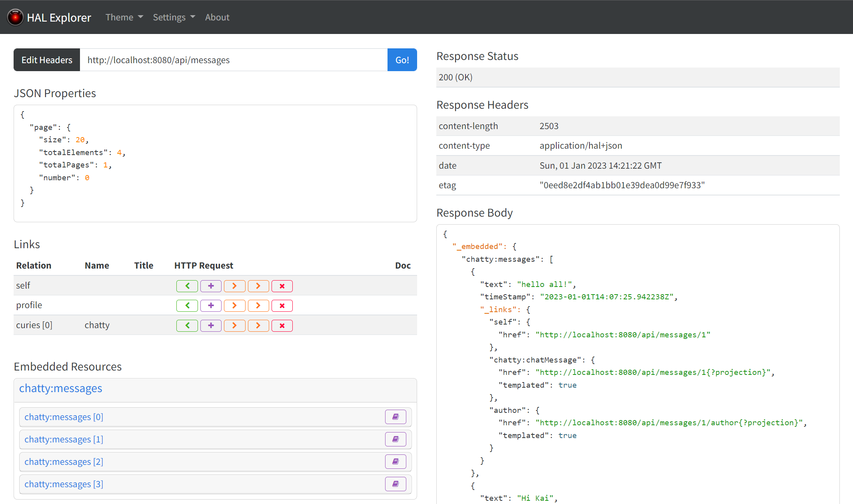
Task: Click the URL input field
Action: click(234, 60)
